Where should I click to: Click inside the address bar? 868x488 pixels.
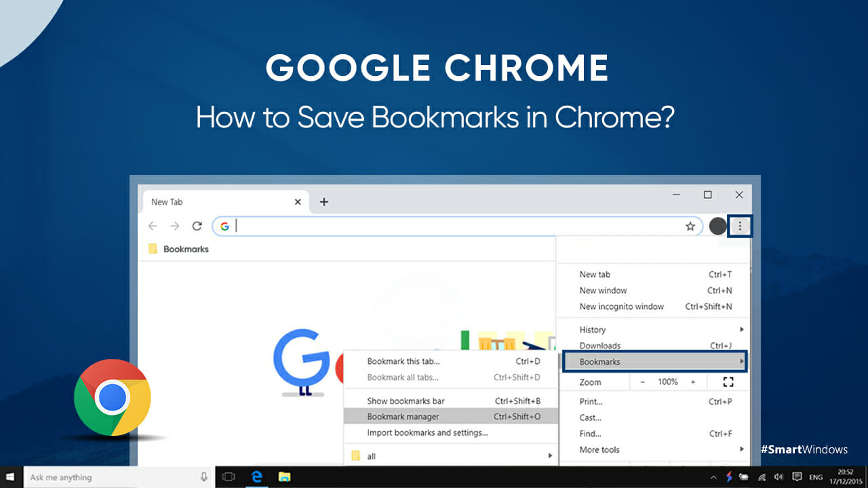click(407, 226)
